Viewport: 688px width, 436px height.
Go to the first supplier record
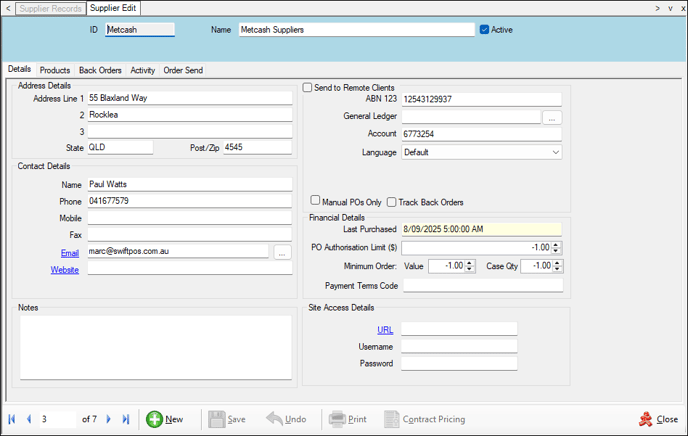(12, 419)
